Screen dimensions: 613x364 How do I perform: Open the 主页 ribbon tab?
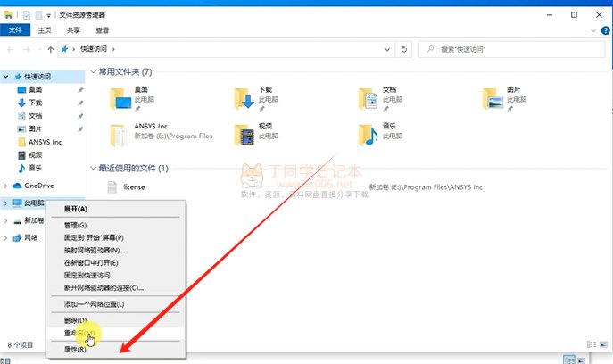pos(45,30)
